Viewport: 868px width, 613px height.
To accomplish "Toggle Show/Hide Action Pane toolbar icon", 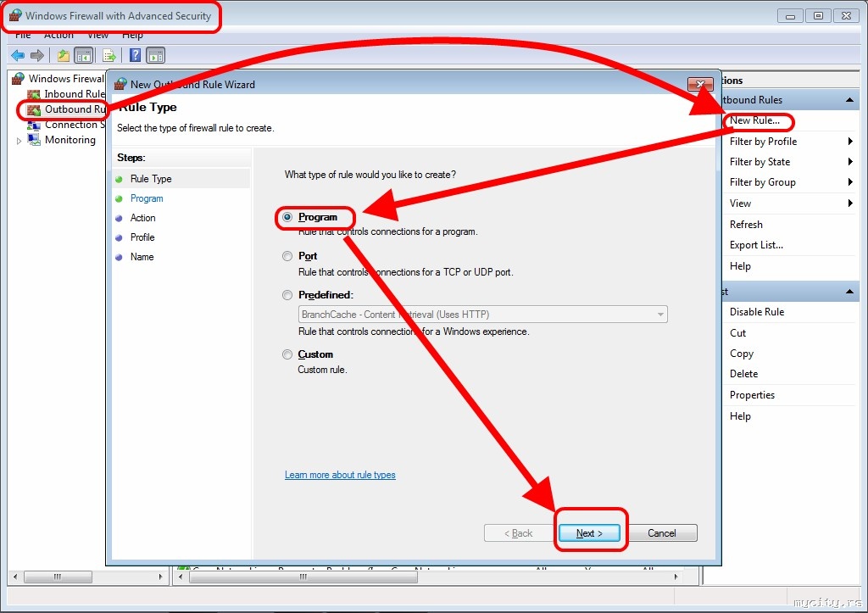I will 156,55.
